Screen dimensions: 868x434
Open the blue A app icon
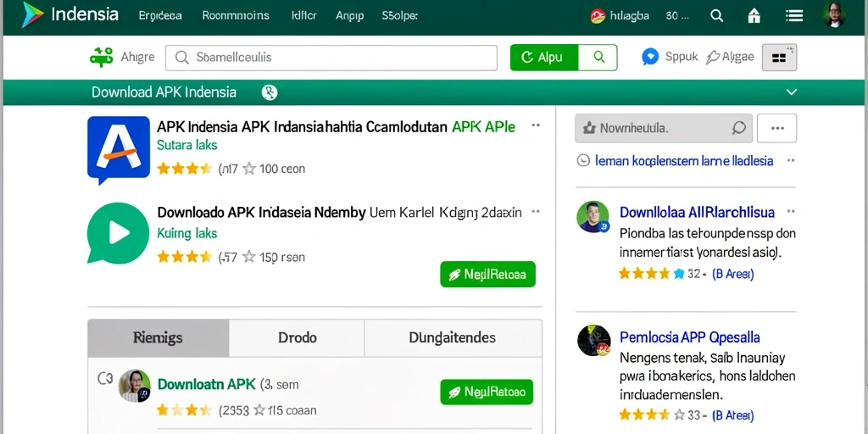119,150
